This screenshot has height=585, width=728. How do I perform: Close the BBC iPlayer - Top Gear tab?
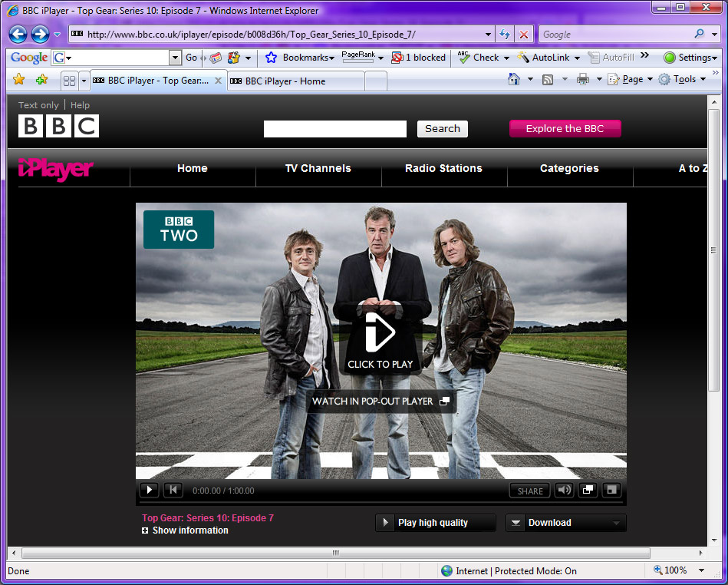point(218,81)
